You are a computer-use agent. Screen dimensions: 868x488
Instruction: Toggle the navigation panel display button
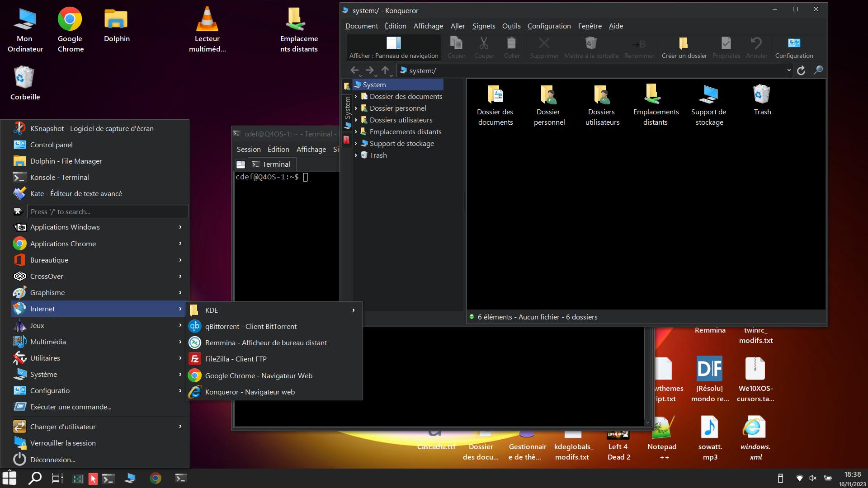(x=393, y=47)
